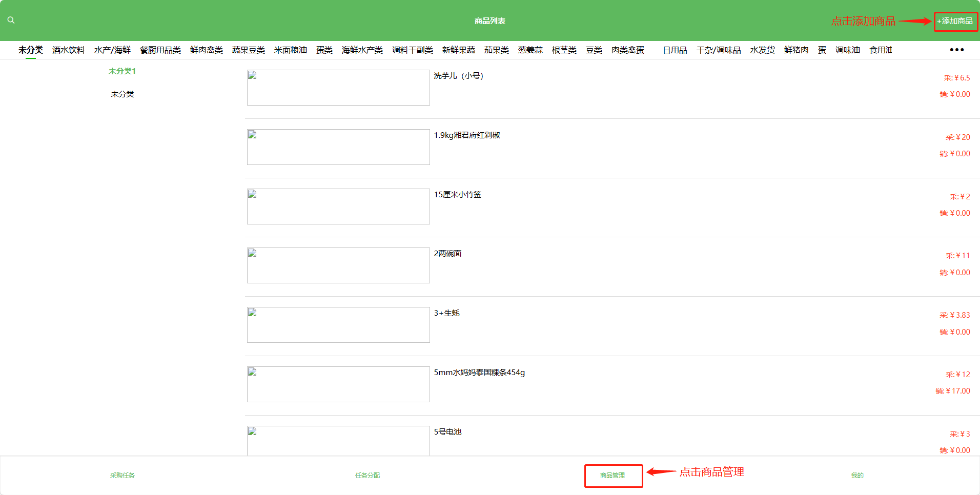
Task: Open the 3+生蚝 product entry
Action: 446,313
